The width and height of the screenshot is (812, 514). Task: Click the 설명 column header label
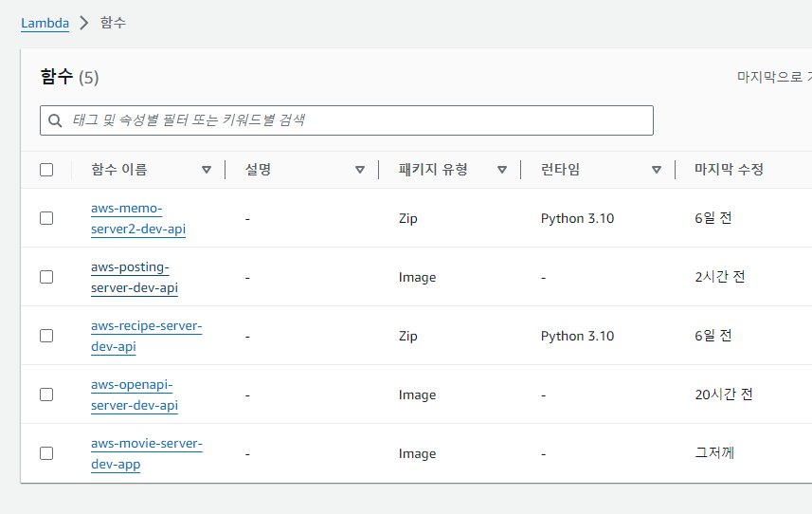coord(258,170)
